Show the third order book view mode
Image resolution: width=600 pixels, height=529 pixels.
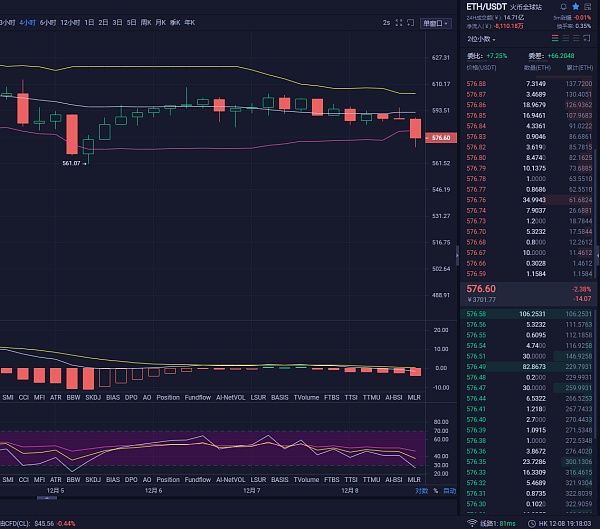[576, 38]
